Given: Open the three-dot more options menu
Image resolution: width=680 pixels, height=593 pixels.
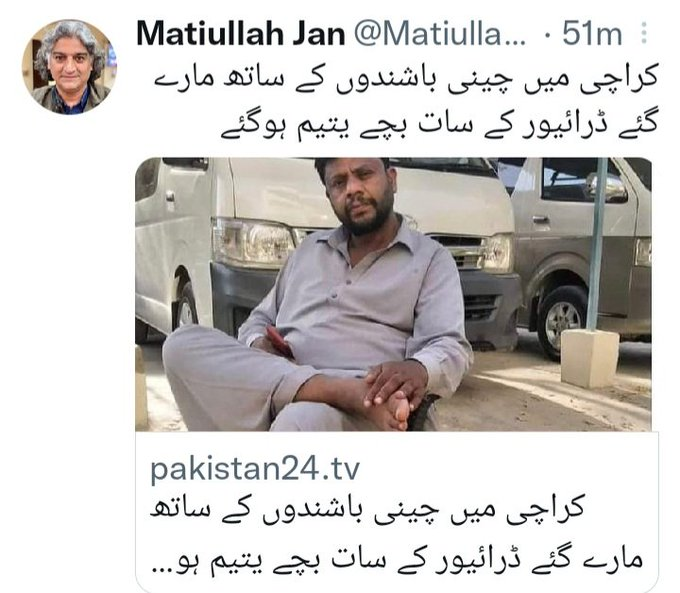Looking at the screenshot, I should tap(644, 33).
